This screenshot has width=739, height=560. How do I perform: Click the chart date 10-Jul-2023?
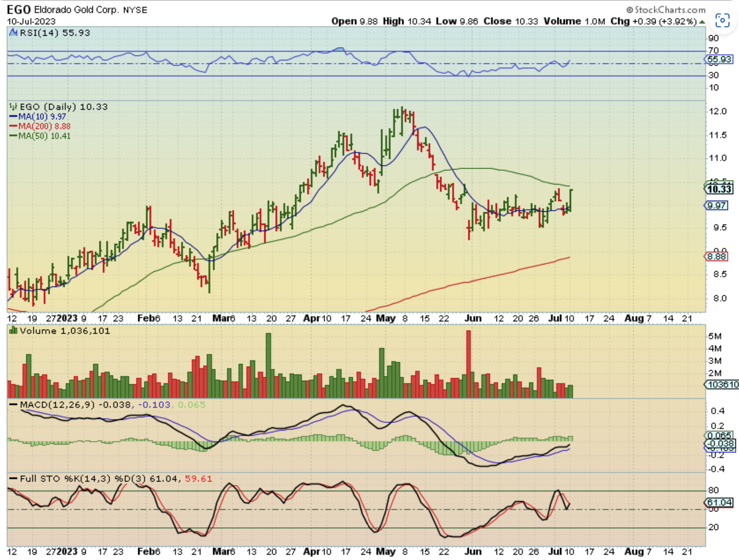(31, 21)
